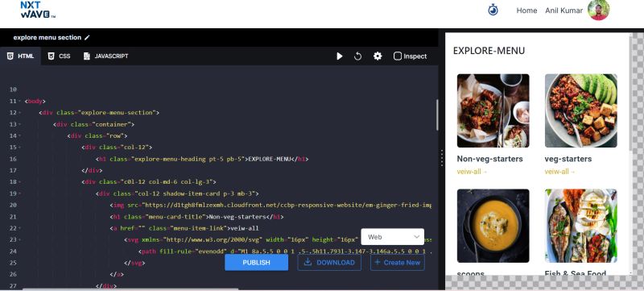The image size is (644, 291).
Task: Collapse code fold at line 19
Action: (x=21, y=193)
